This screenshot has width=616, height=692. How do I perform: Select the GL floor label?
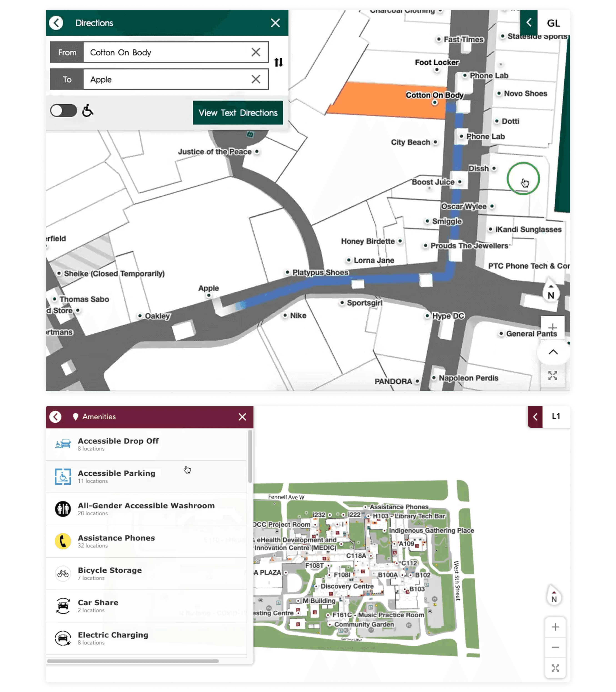click(x=553, y=23)
